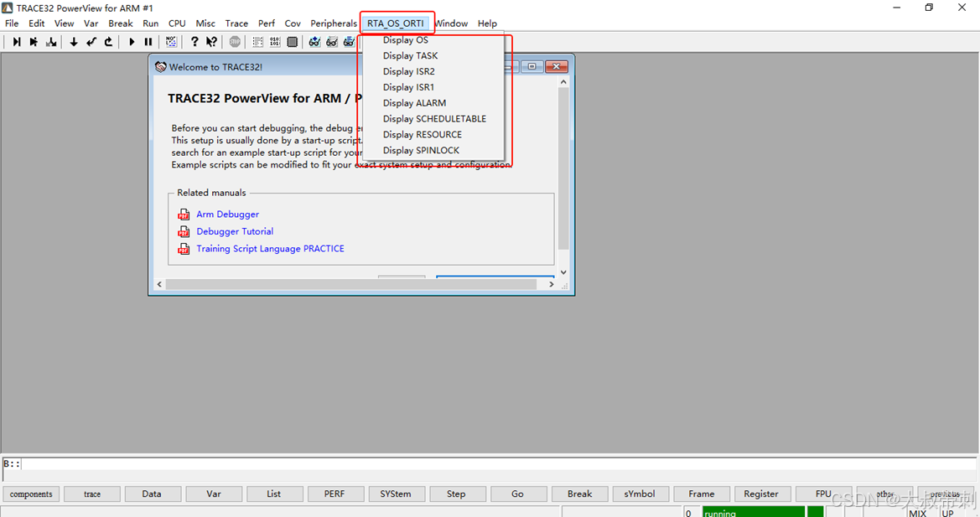Click the PDF icon beside Arm Debugger

pos(184,215)
